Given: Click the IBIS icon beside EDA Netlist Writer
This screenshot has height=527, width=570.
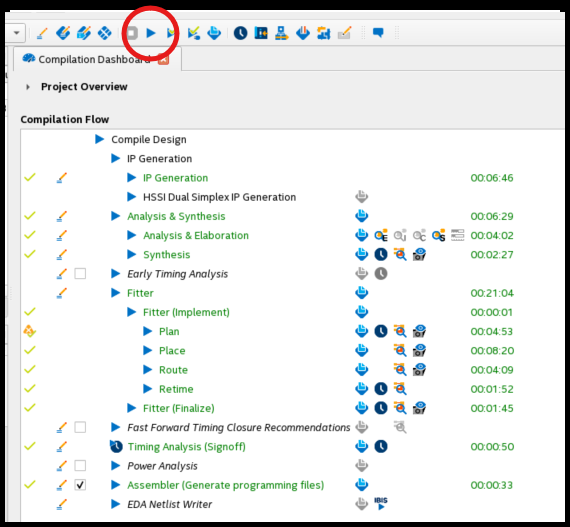Looking at the screenshot, I should coord(381,504).
